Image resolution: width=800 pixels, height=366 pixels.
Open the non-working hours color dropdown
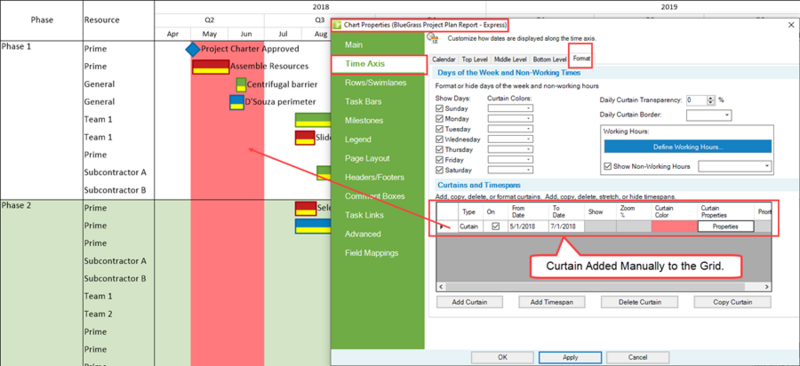click(x=735, y=166)
